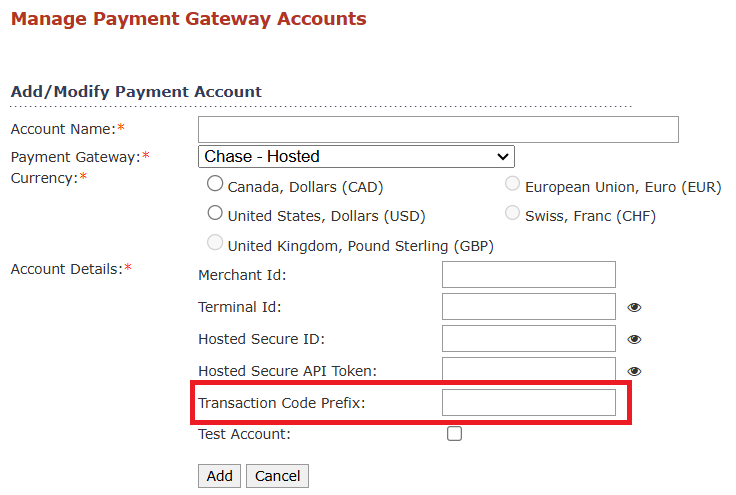This screenshot has height=495, width=736.
Task: Select United Kingdom, Pound Sterling (GBP) radio
Action: coord(215,243)
